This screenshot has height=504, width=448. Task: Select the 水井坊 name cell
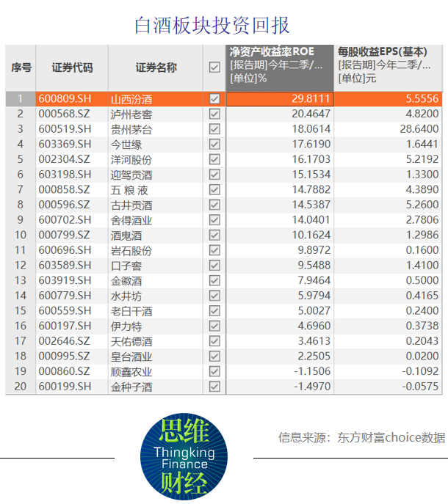click(x=156, y=296)
